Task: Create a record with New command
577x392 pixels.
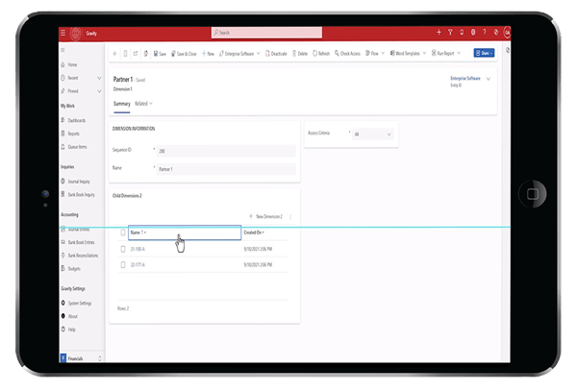Action: [208, 54]
